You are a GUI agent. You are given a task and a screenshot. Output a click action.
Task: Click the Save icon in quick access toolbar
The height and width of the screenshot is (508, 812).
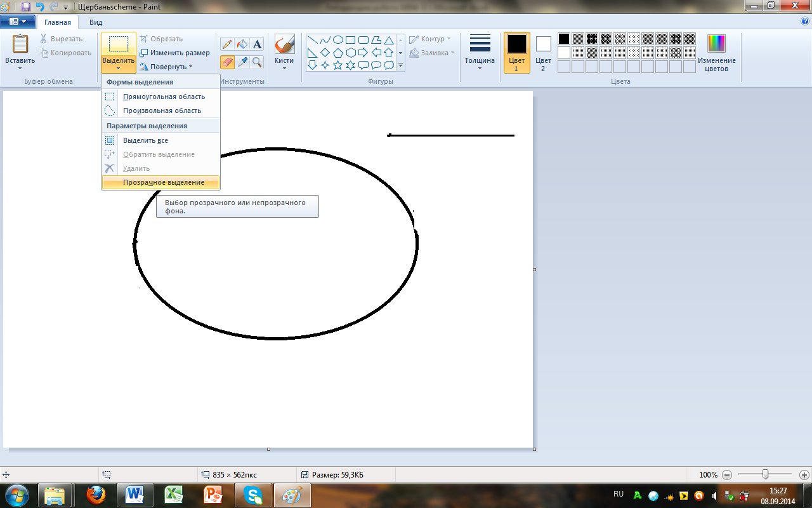pyautogui.click(x=26, y=6)
